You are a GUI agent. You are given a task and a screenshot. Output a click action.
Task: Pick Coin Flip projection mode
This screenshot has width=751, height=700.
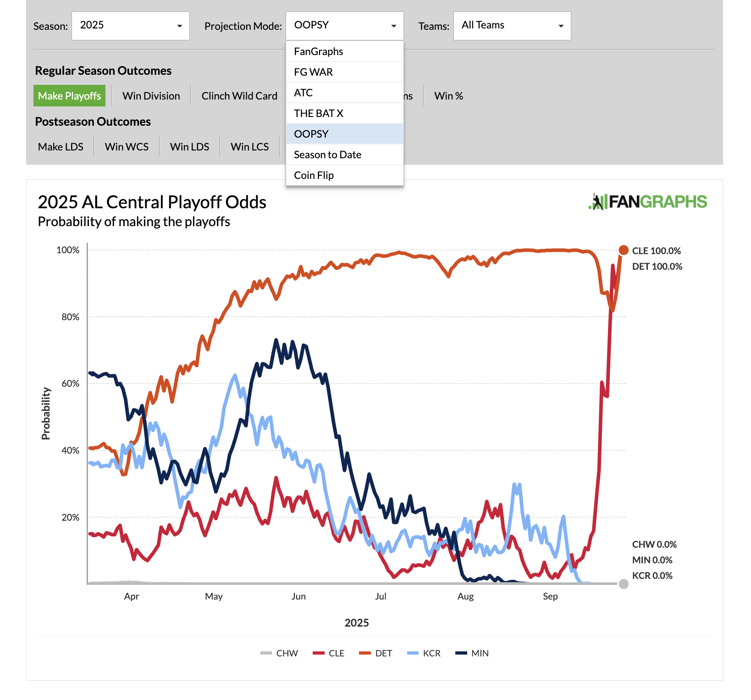(x=314, y=175)
